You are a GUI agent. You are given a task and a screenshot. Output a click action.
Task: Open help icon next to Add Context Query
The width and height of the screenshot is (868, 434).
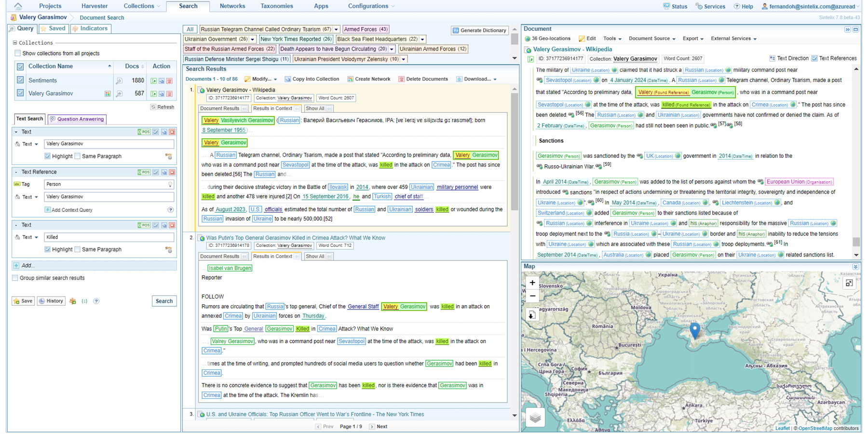[x=170, y=210]
